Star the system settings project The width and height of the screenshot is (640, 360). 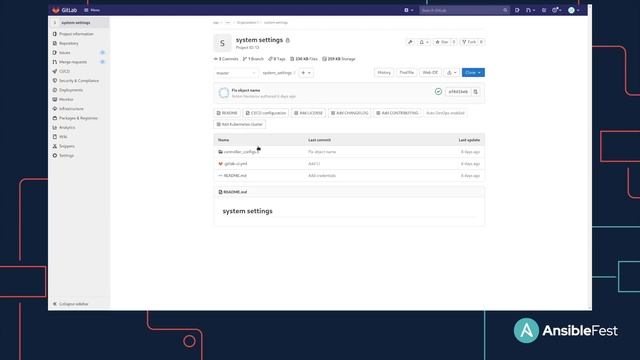tap(442, 42)
